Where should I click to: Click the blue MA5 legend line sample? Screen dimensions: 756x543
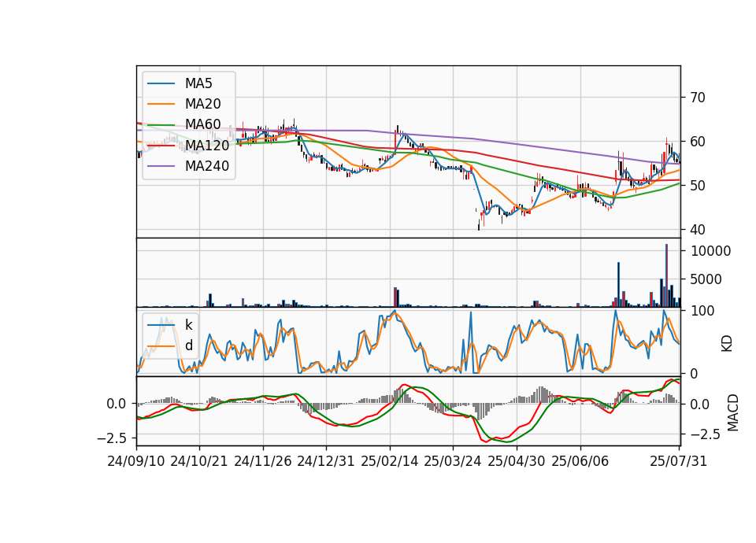coord(161,84)
